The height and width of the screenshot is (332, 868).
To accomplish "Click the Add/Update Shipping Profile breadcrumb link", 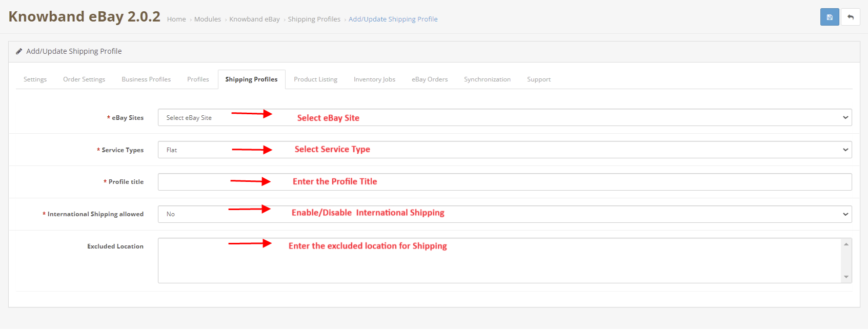I will (393, 19).
